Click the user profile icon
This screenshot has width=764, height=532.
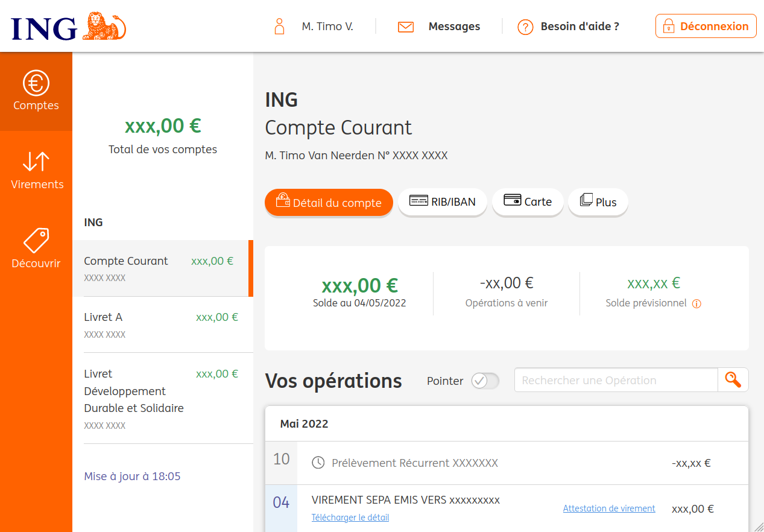coord(279,27)
